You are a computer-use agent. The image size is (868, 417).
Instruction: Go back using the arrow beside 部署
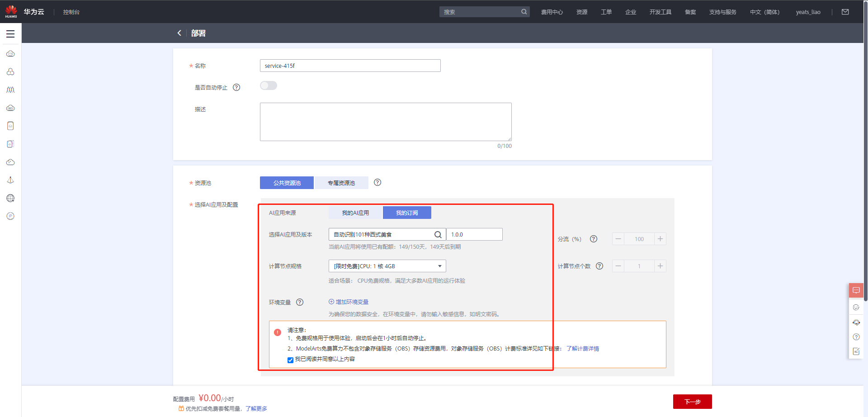point(179,33)
